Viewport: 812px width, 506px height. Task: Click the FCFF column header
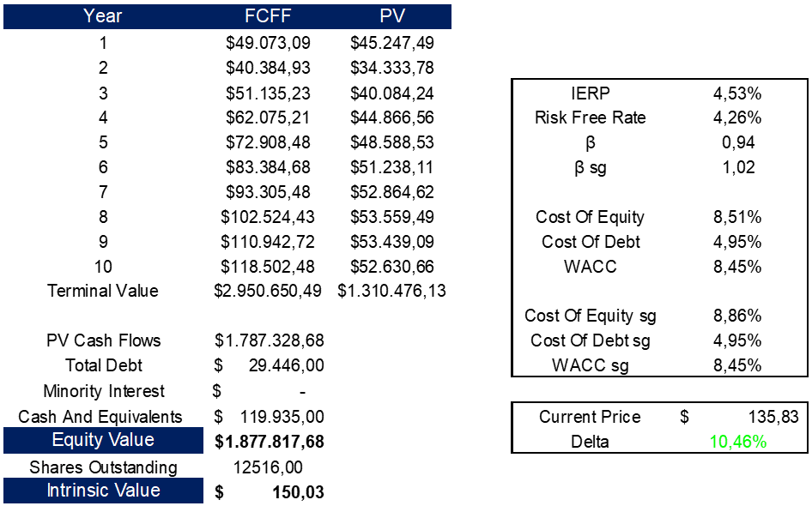268,16
